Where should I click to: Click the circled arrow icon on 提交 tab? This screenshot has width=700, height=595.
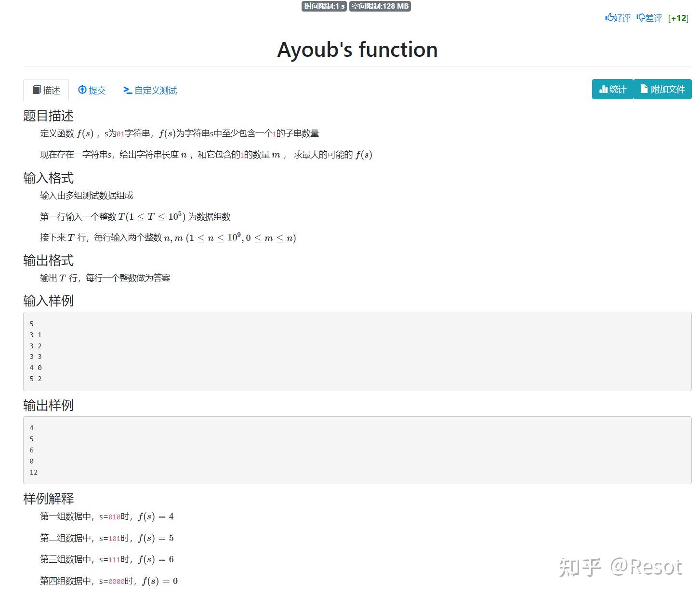pyautogui.click(x=82, y=90)
